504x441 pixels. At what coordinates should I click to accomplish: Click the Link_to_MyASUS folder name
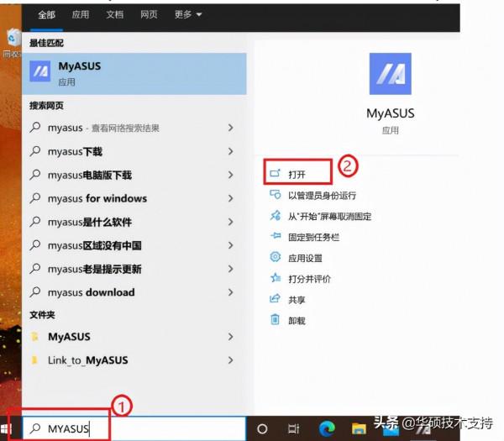87,360
